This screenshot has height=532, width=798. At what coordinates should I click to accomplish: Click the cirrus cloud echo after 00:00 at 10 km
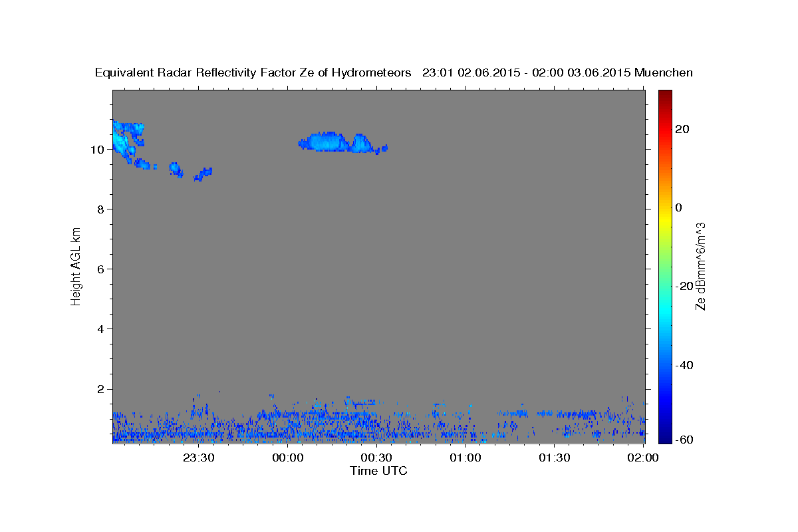click(x=342, y=143)
